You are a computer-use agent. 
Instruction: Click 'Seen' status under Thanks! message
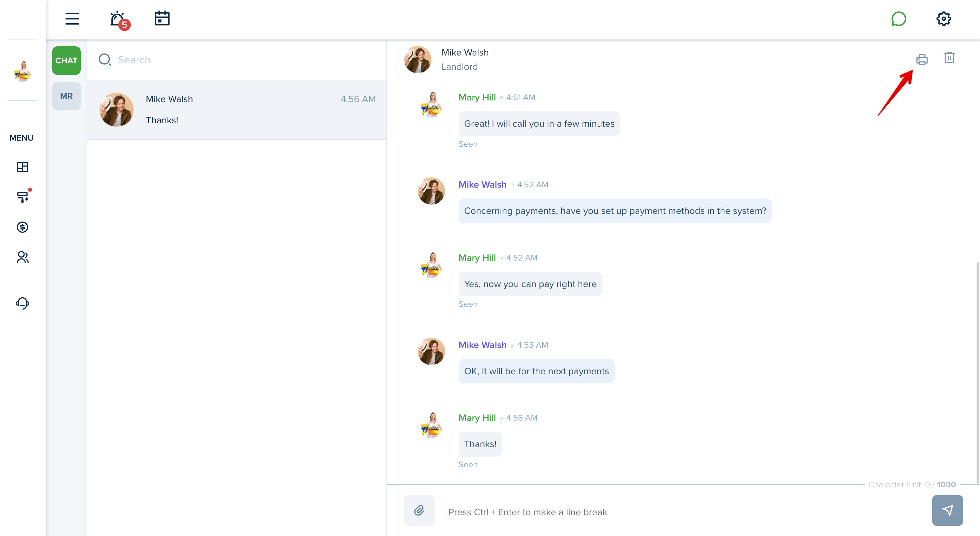click(x=468, y=464)
